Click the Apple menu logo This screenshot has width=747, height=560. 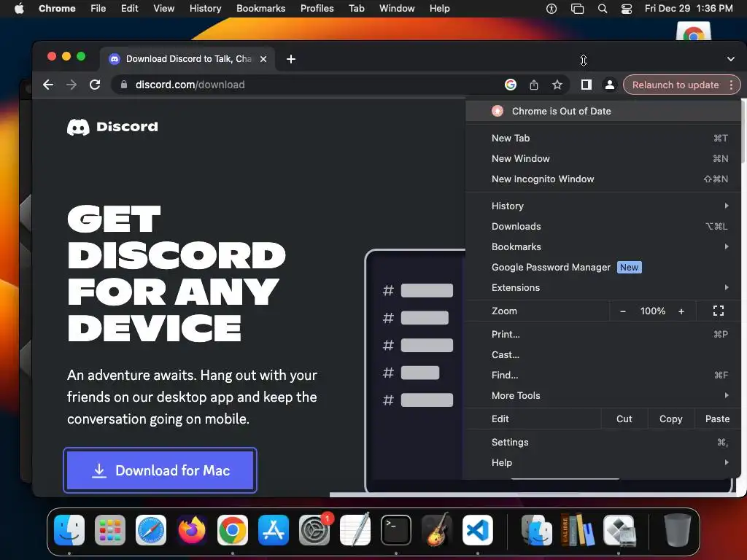click(19, 9)
